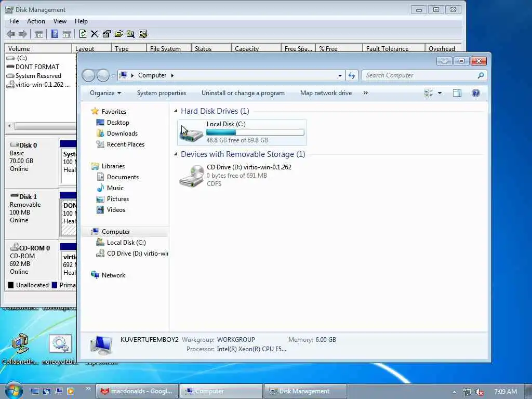Screen dimensions: 532x399
Task: Click the Explore magnifier toolbar icon
Action: point(130,34)
